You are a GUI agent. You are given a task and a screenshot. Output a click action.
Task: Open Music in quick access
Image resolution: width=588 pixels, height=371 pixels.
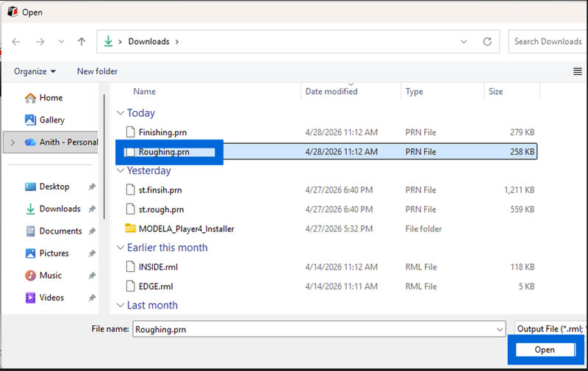(50, 275)
